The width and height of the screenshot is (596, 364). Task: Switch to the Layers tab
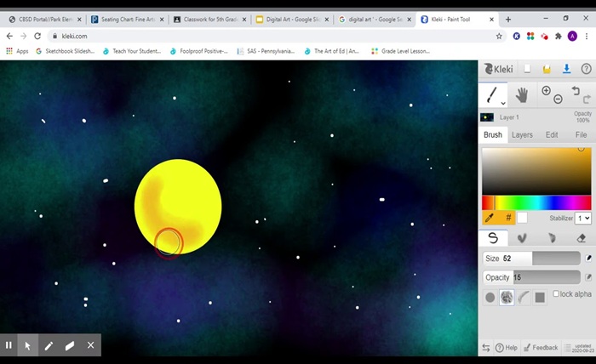point(522,134)
